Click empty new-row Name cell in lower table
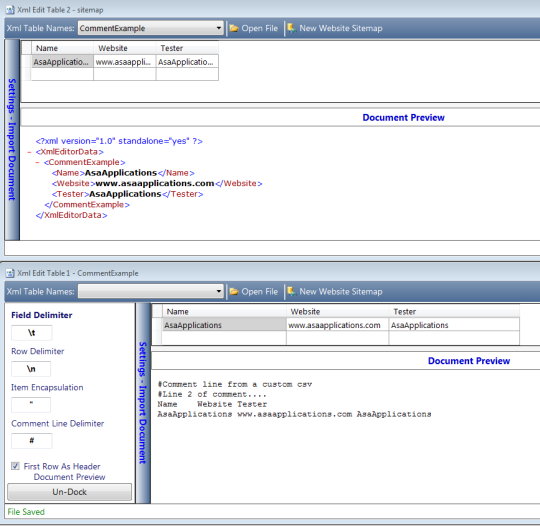Screen dimensions: 540x526 tap(224, 338)
